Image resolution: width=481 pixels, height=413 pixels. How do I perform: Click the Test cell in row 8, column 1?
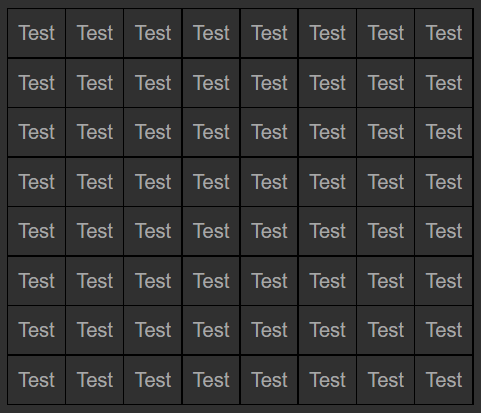point(37,380)
